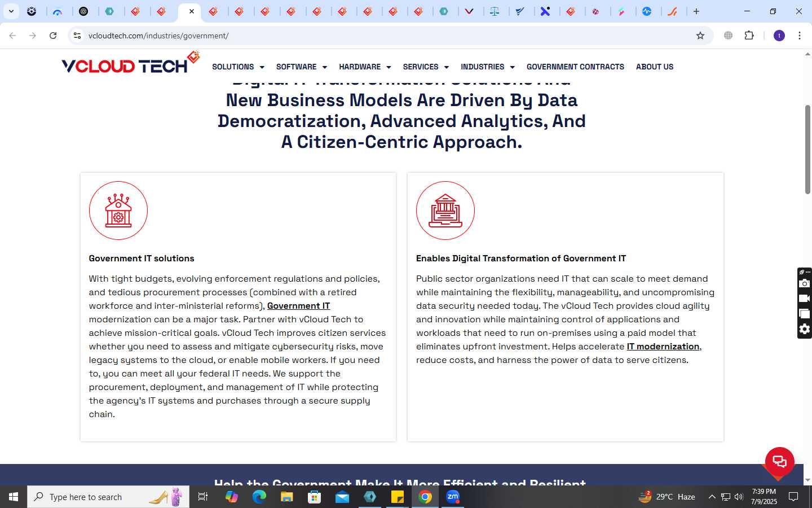Show hidden system tray icons
This screenshot has height=508, width=812.
(712, 497)
